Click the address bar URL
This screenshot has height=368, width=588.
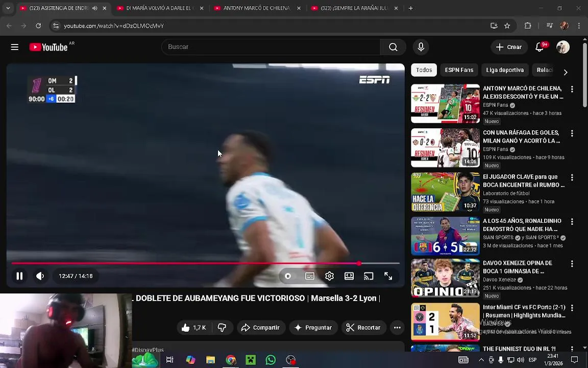pyautogui.click(x=114, y=26)
